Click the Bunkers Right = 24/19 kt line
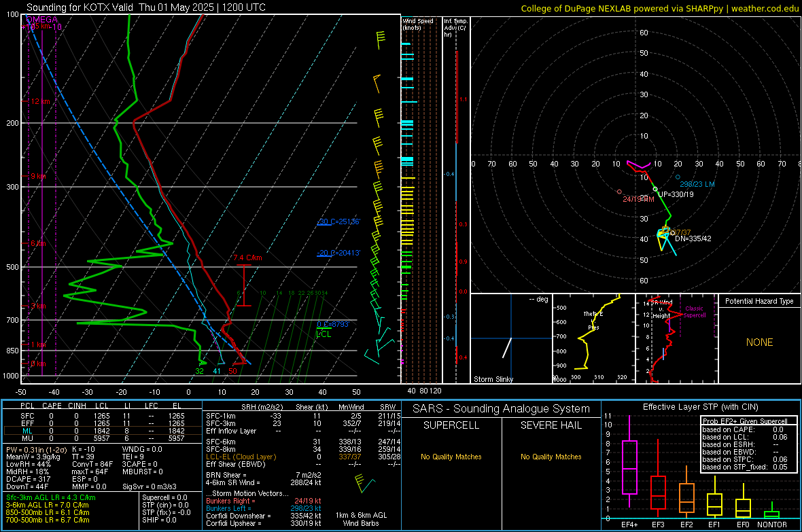Image resolution: width=802 pixels, height=532 pixels. pyautogui.click(x=264, y=501)
